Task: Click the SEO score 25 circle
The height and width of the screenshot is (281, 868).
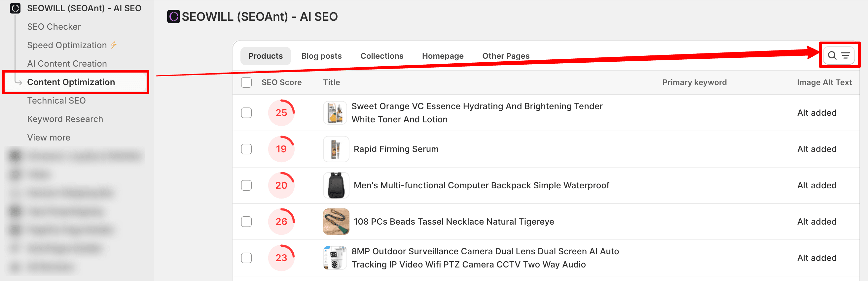Action: [x=281, y=113]
